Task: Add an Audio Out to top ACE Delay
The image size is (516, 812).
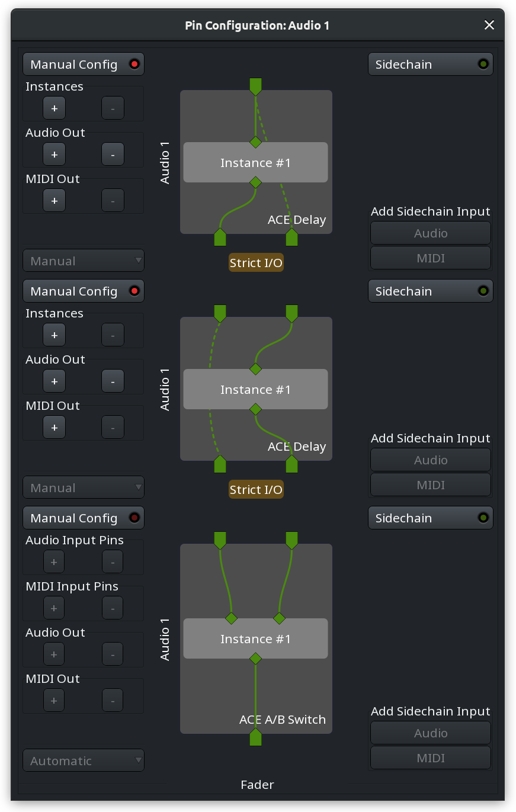Action: coord(54,155)
